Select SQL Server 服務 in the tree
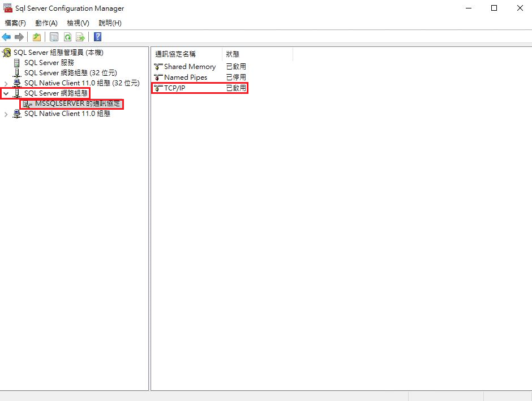The width and height of the screenshot is (532, 401). coord(49,63)
